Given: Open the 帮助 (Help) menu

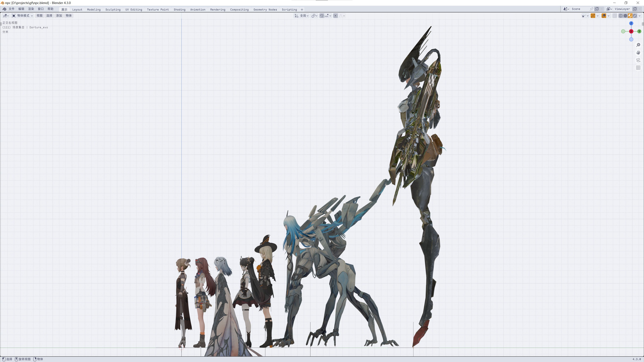Looking at the screenshot, I should [50, 9].
